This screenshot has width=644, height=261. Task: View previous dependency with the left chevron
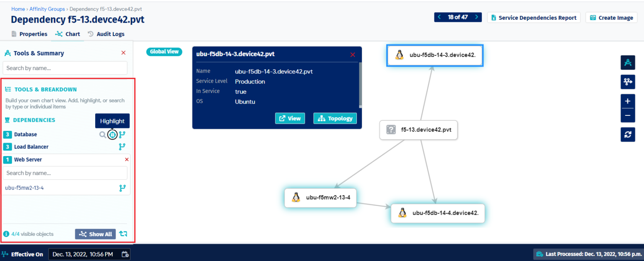(x=439, y=17)
